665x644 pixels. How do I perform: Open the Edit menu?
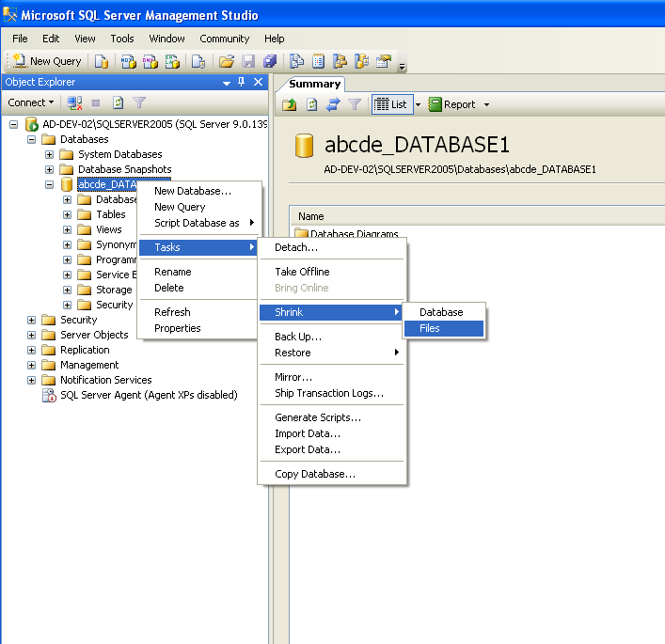(x=51, y=39)
